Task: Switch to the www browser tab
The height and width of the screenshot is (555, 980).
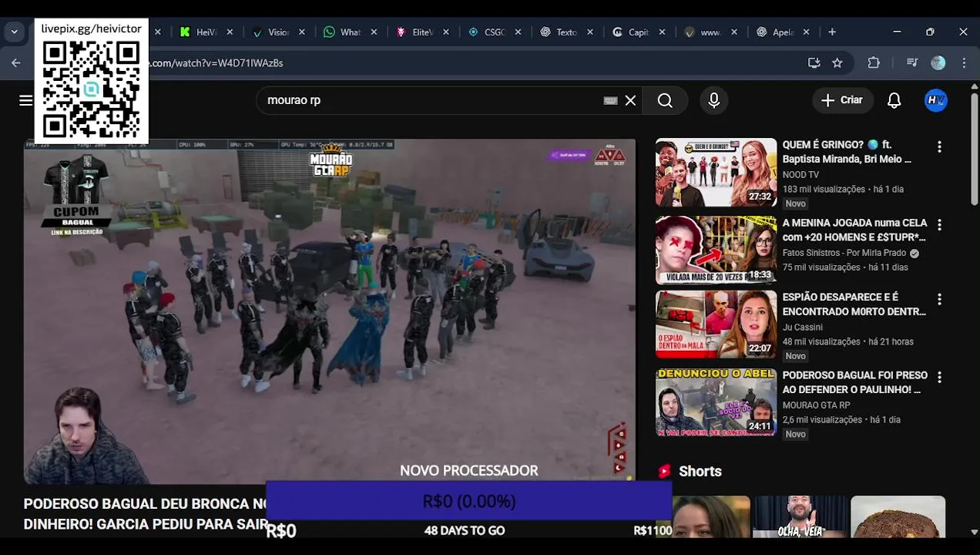Action: point(703,32)
